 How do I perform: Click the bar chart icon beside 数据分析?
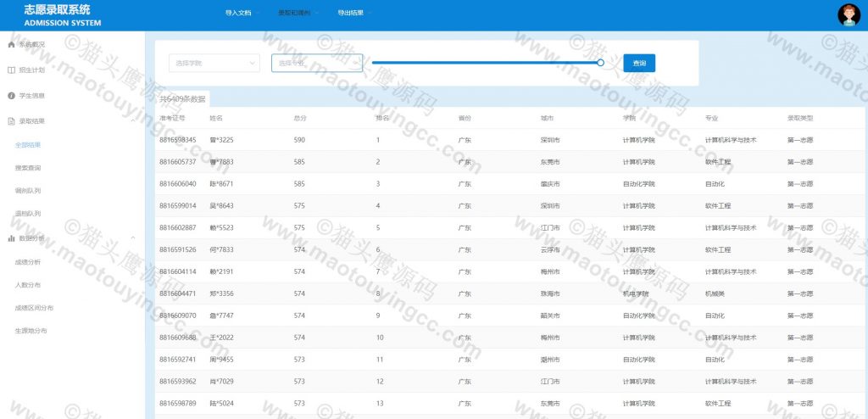[x=11, y=238]
